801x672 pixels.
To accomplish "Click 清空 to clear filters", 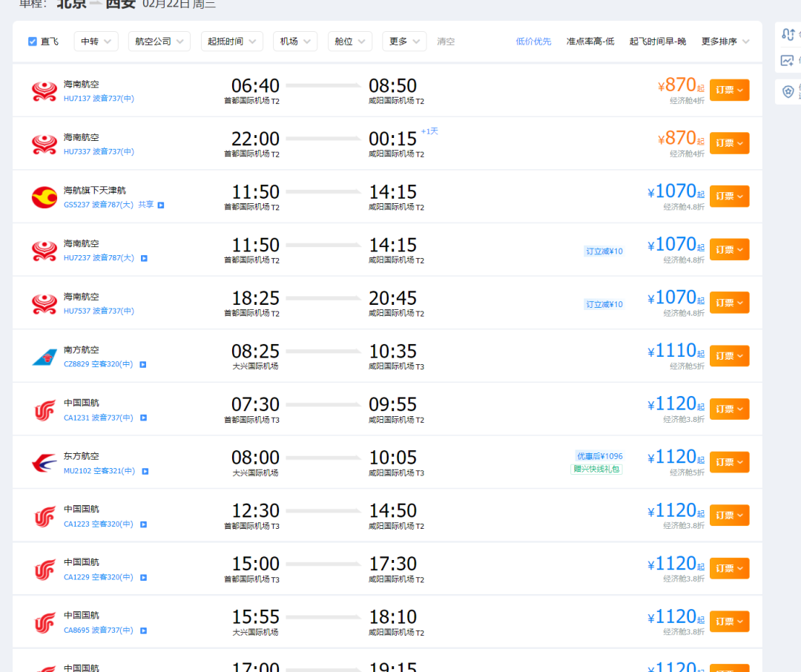I will 446,42.
